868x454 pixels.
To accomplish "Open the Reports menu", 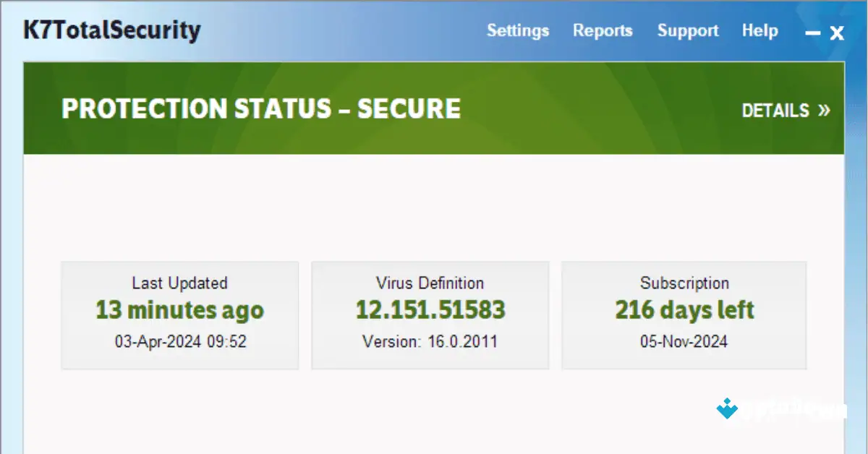I will [603, 30].
